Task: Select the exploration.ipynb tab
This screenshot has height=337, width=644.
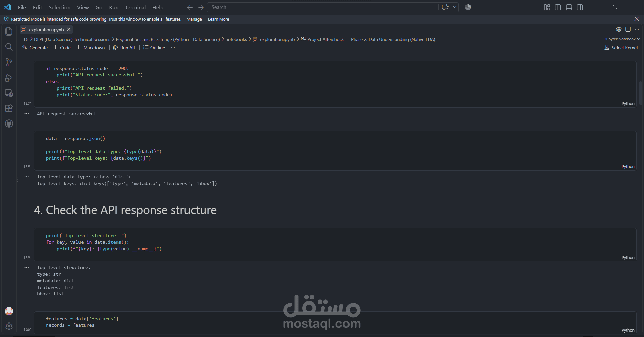Action: pos(46,30)
